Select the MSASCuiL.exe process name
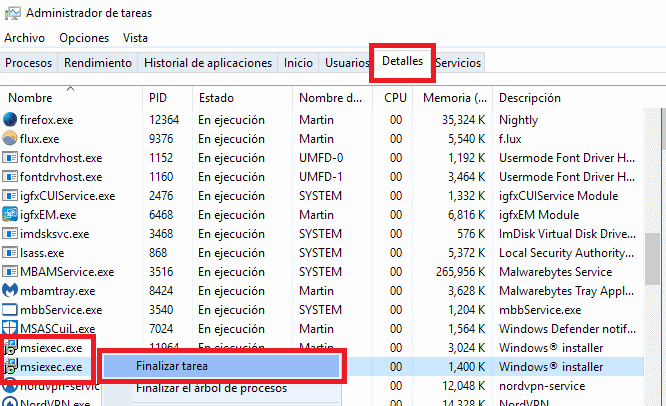This screenshot has width=666, height=406. (57, 329)
